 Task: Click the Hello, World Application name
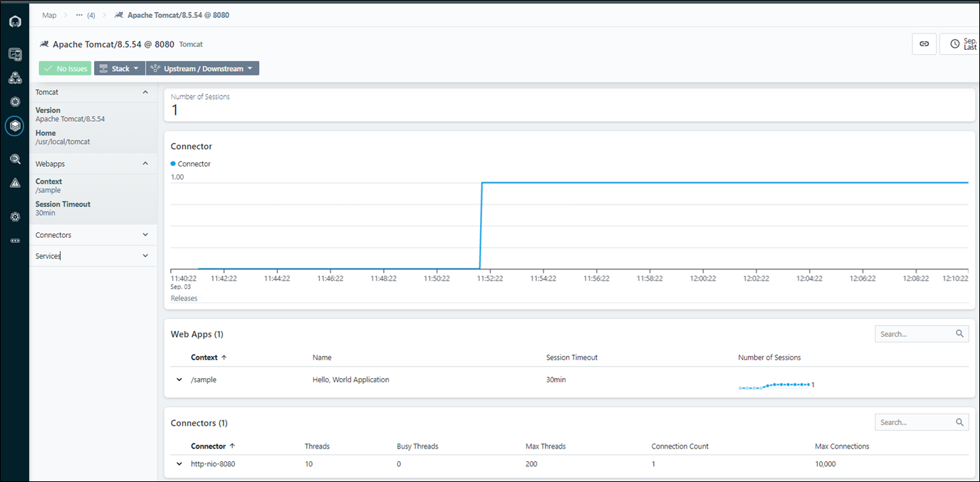tap(351, 379)
